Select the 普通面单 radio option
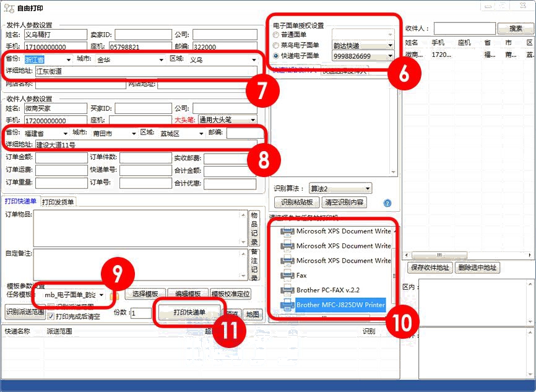The image size is (536, 392). pos(276,35)
